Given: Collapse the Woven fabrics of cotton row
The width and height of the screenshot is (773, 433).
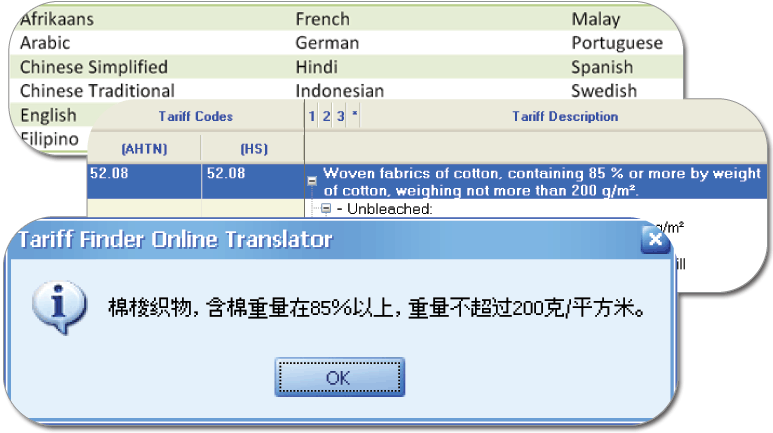Looking at the screenshot, I should point(313,182).
